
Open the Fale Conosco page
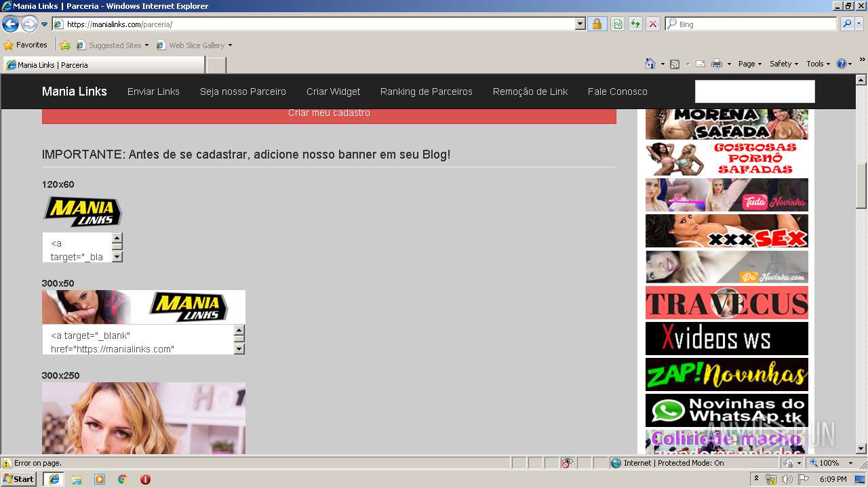point(617,91)
